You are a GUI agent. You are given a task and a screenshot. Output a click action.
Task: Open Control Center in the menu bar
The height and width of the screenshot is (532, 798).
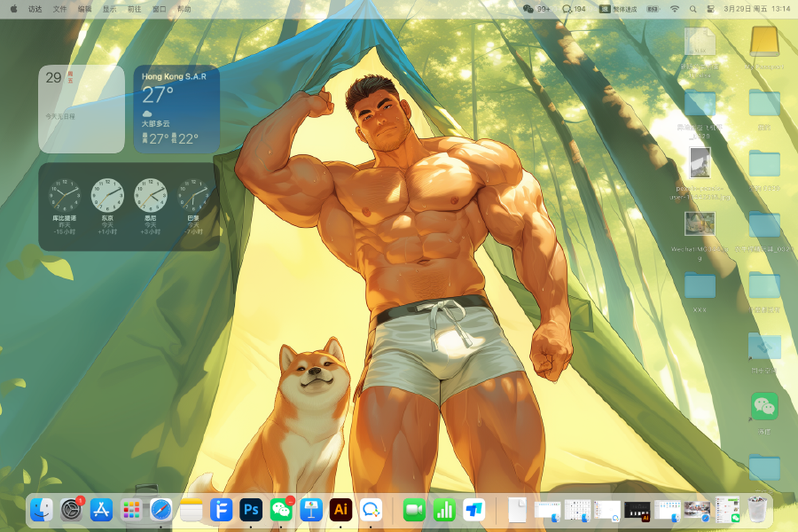(711, 8)
